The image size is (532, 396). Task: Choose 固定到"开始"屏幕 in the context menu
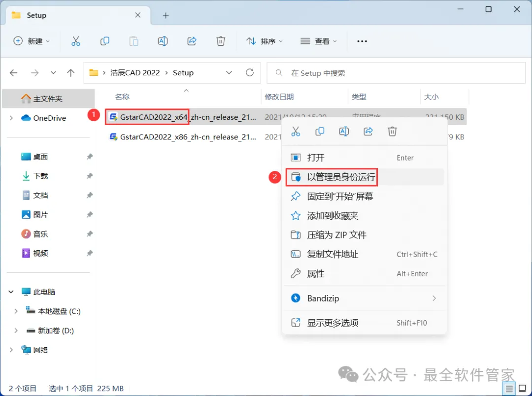point(365,197)
